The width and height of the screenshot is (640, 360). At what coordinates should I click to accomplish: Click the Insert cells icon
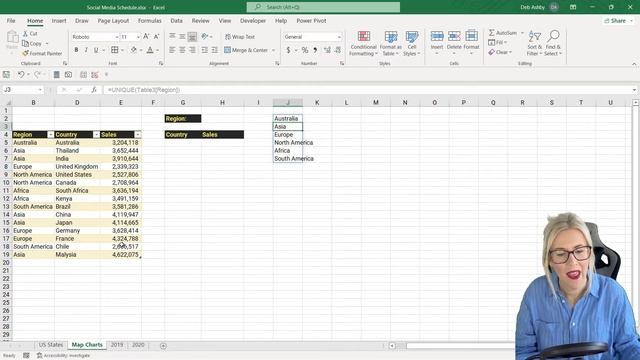(437, 37)
